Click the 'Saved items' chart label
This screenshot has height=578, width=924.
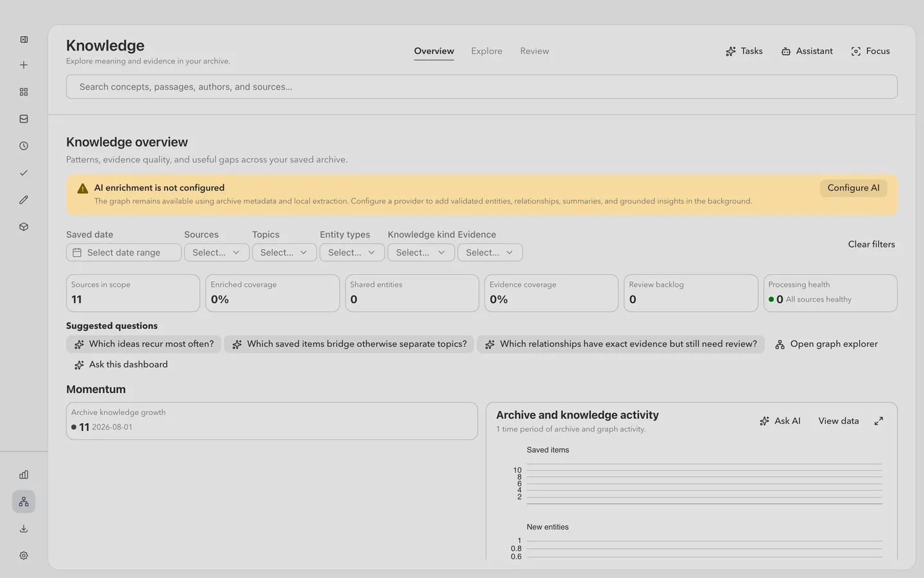click(548, 450)
